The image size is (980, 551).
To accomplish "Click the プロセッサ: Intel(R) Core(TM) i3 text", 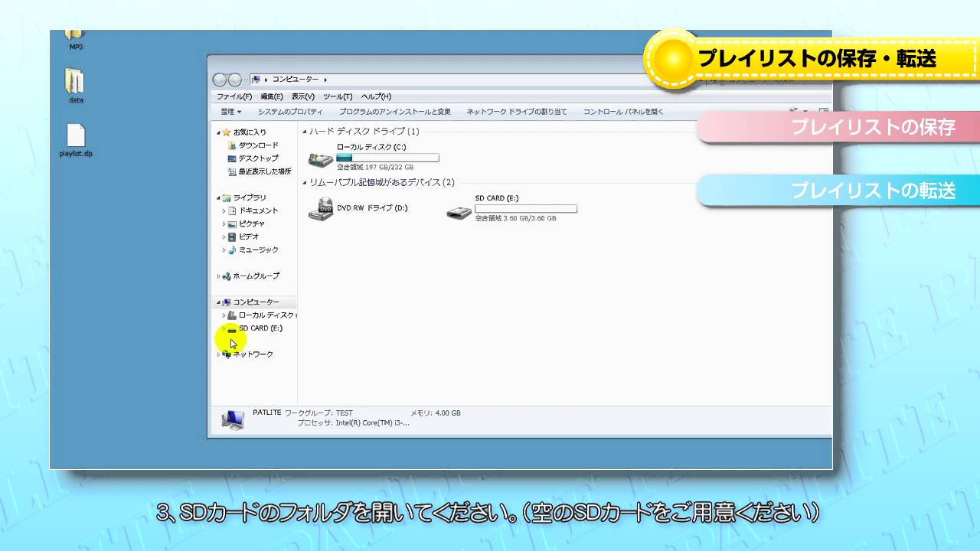I will pyautogui.click(x=353, y=422).
